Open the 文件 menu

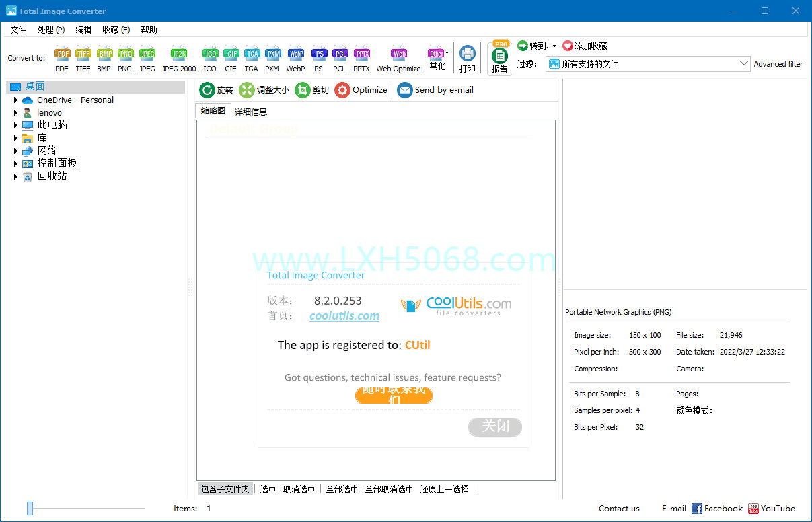[x=18, y=30]
